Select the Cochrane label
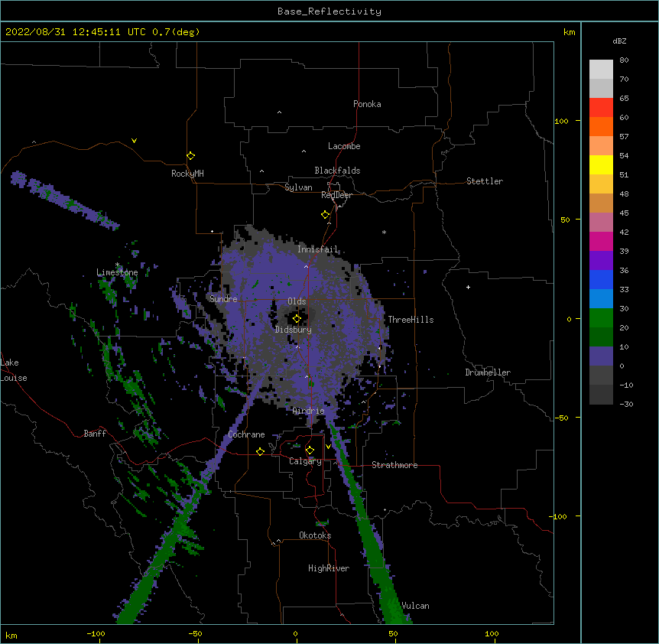The height and width of the screenshot is (644, 659). point(246,434)
